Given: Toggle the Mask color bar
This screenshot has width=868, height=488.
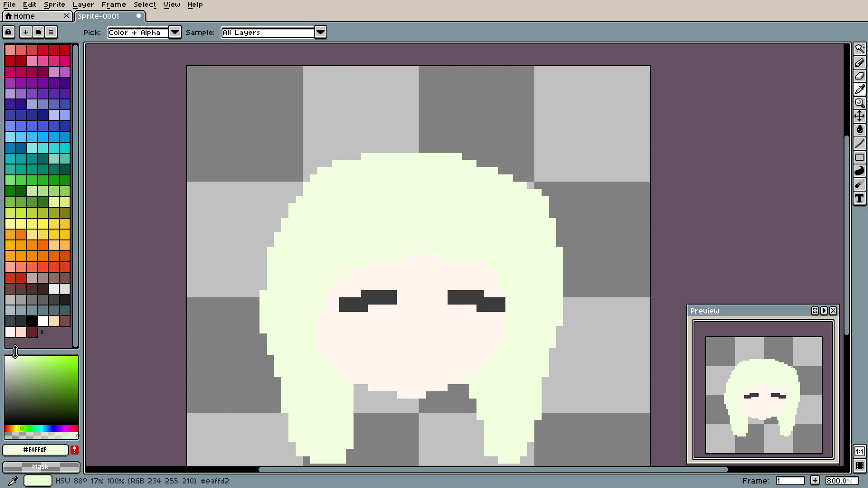Looking at the screenshot, I should 41,467.
